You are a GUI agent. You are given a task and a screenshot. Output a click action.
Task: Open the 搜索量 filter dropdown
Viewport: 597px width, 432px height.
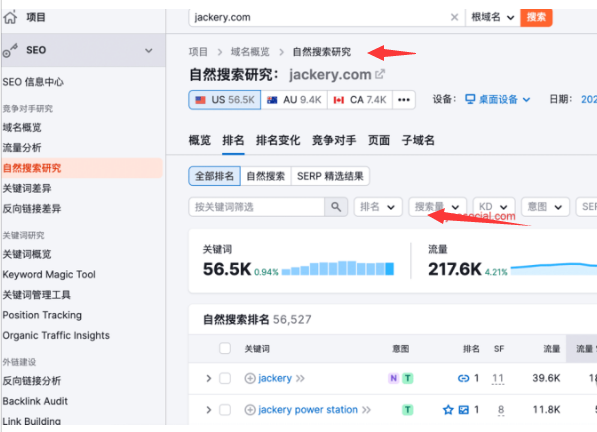[x=437, y=207]
